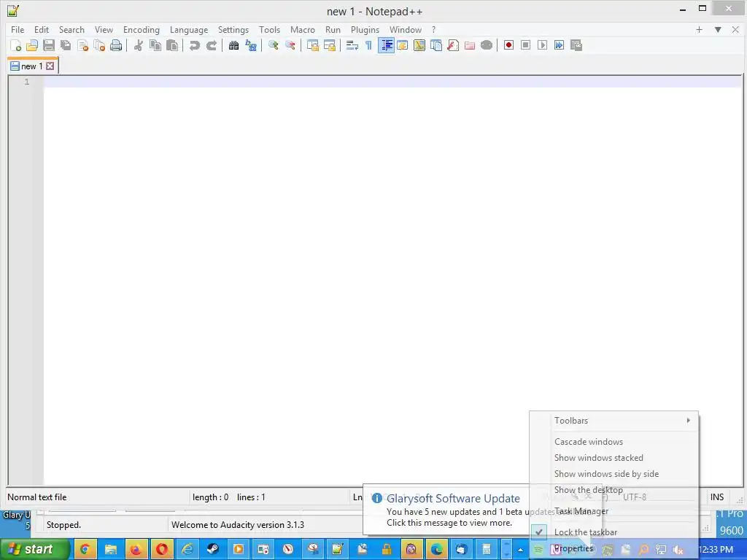
Task: Open Google Chrome from the taskbar
Action: pyautogui.click(x=85, y=550)
